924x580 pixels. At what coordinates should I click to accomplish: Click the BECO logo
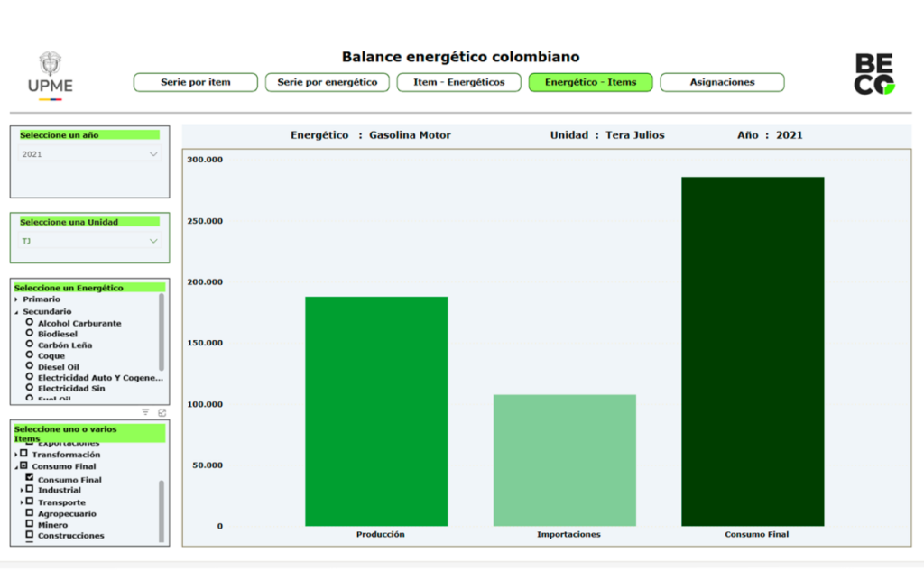click(x=873, y=74)
